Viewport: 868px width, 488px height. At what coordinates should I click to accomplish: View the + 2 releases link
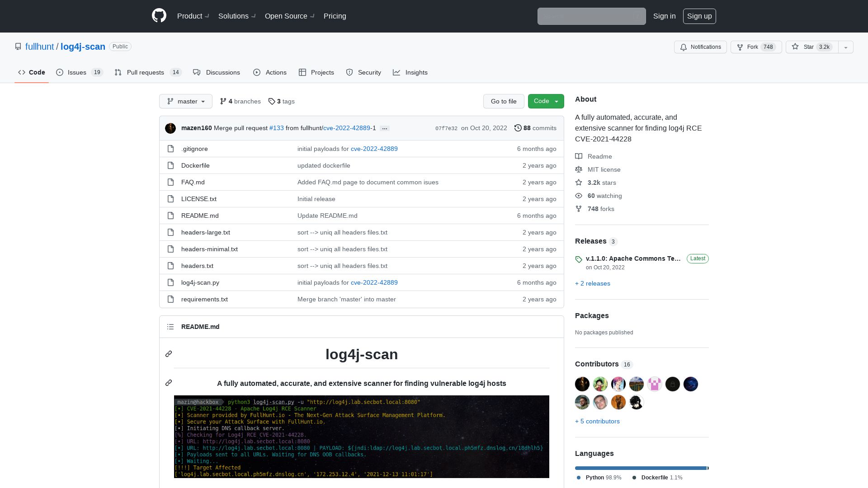pos(593,283)
